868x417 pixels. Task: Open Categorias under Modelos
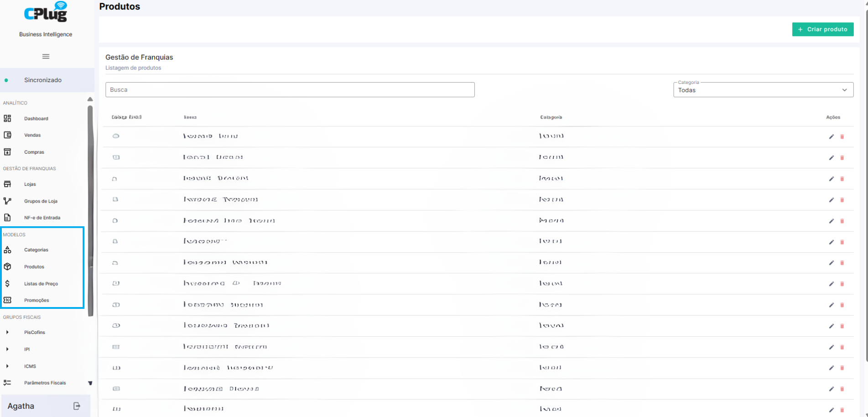(x=36, y=250)
